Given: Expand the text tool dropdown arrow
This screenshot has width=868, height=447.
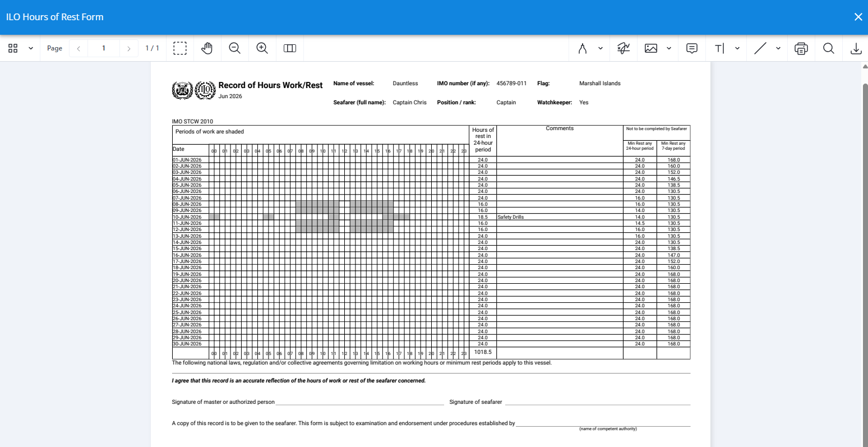Looking at the screenshot, I should (737, 48).
